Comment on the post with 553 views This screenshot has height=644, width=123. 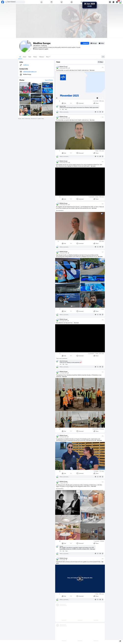80,153
